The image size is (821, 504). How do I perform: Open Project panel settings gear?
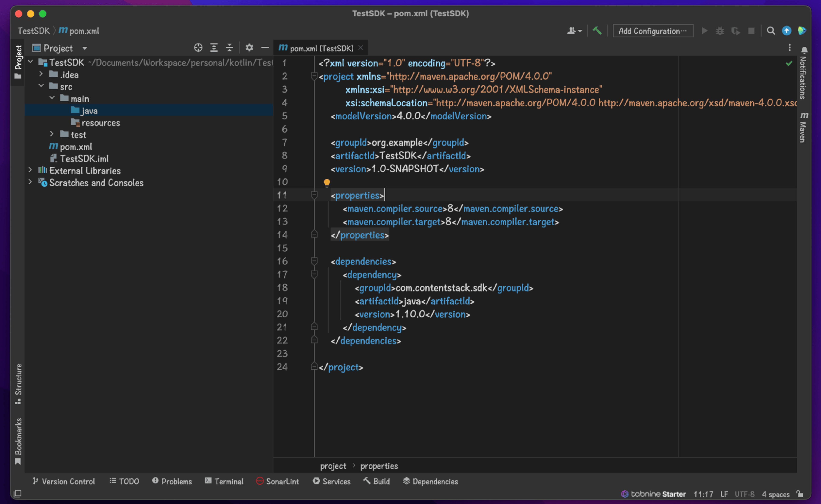(x=249, y=48)
